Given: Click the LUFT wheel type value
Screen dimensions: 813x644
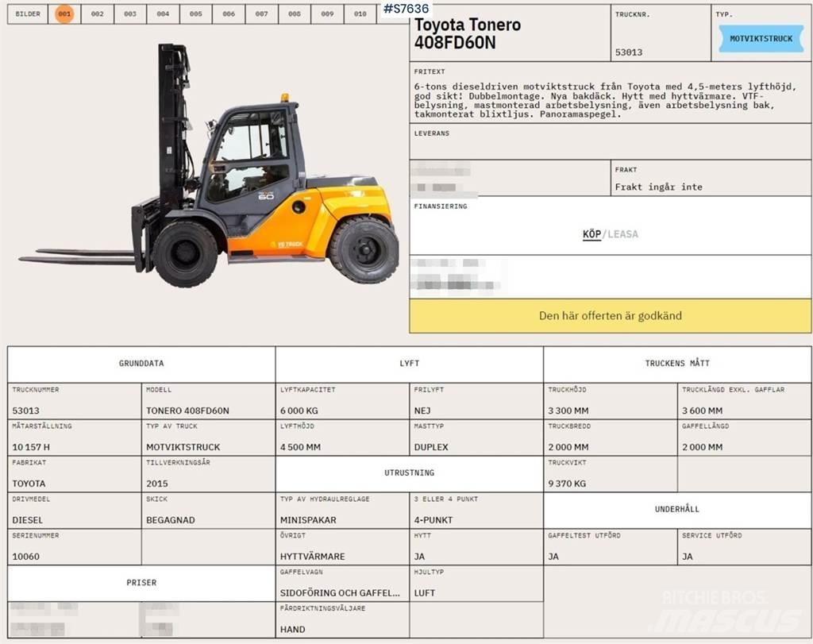Looking at the screenshot, I should point(425,593).
